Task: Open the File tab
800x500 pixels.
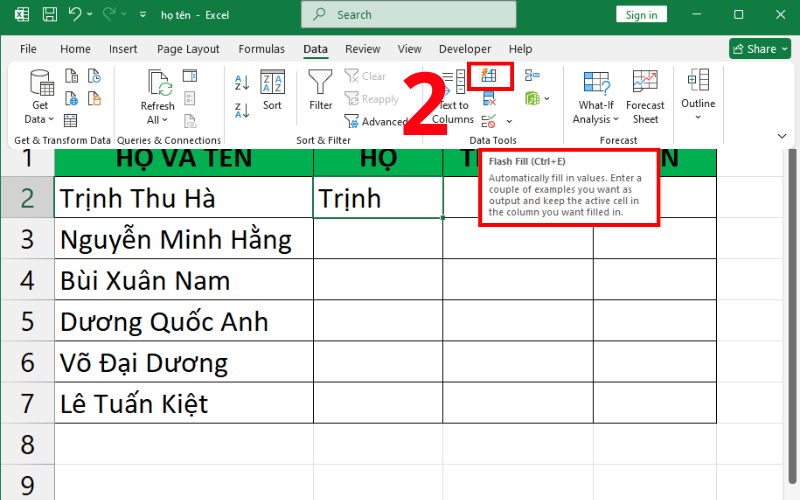Action: (28, 49)
